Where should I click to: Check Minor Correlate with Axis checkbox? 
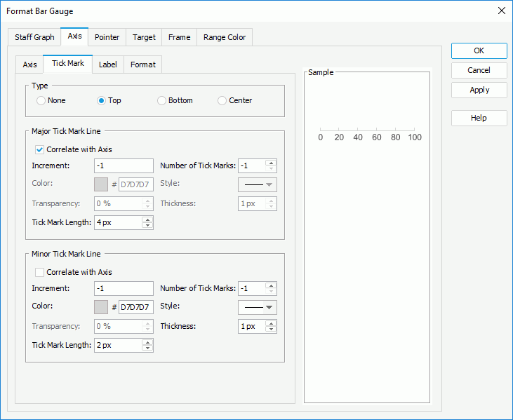pos(39,272)
